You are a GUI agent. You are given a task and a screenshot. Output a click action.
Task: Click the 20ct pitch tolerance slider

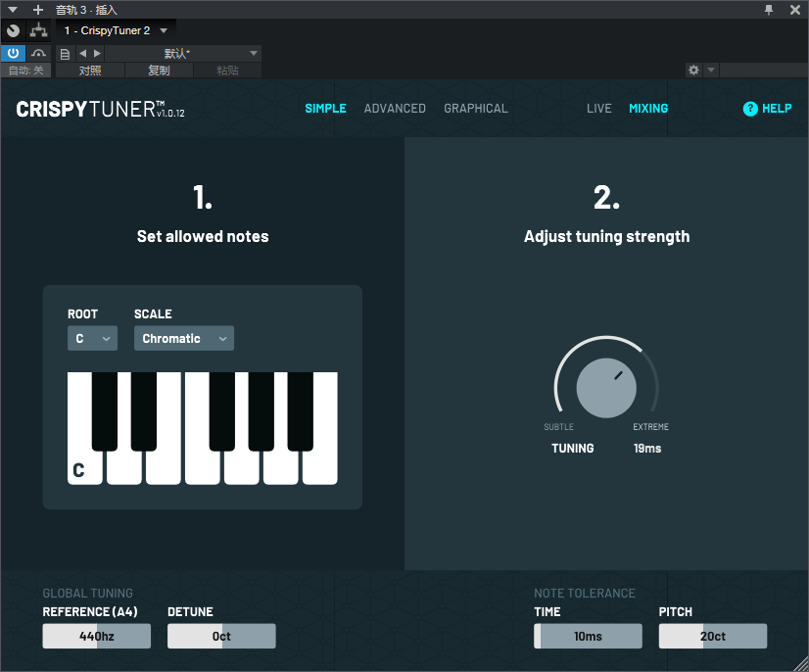[712, 636]
